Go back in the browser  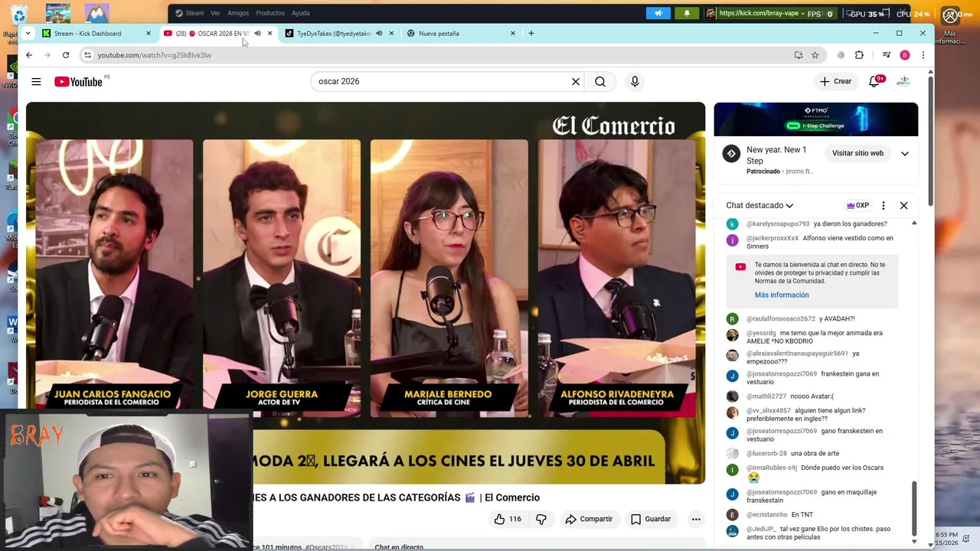click(x=29, y=55)
